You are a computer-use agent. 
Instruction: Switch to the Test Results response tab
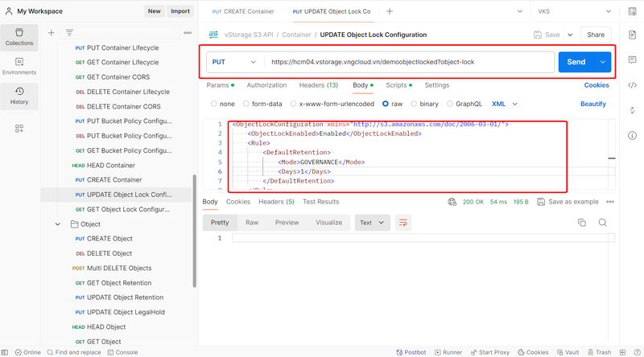point(320,202)
